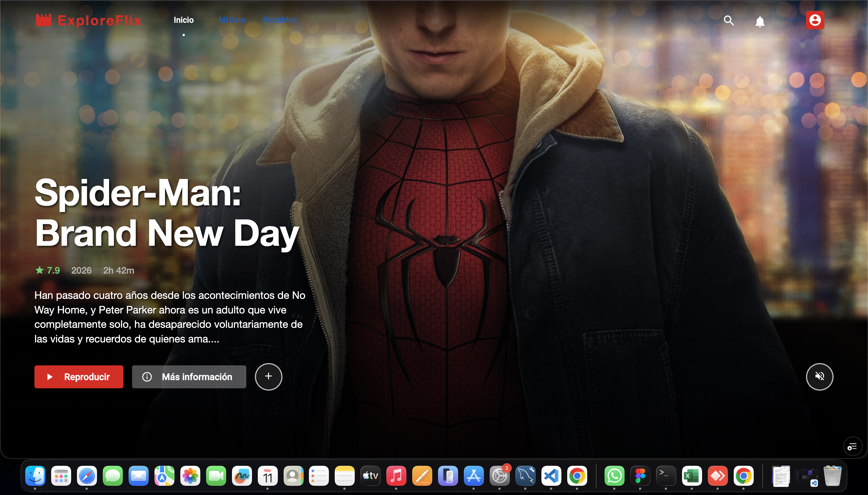
Task: Open Pages from the dock
Action: pos(422,475)
